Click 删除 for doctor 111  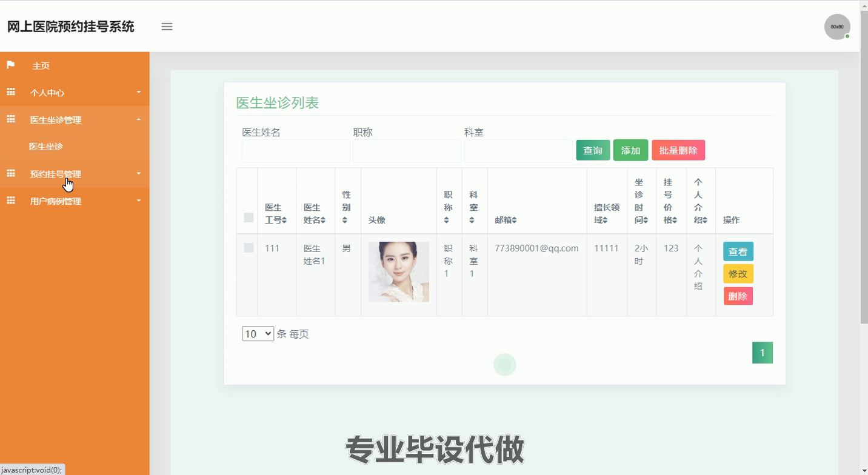[x=738, y=296]
